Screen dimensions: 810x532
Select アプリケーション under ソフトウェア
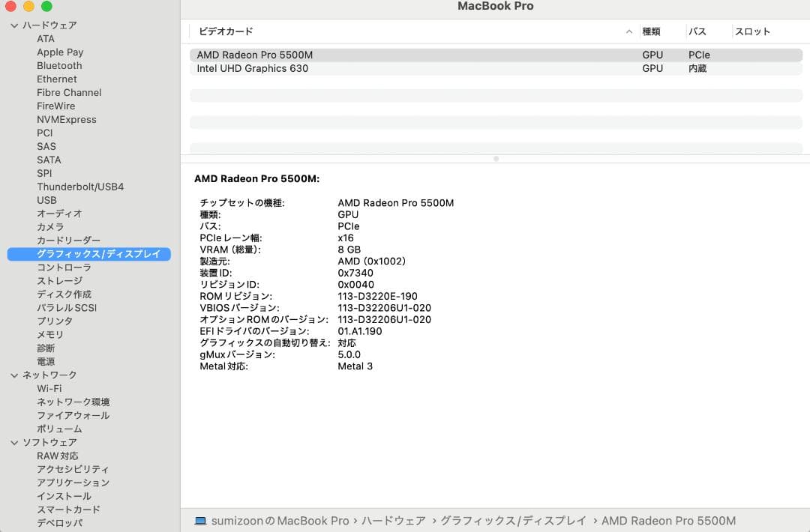pyautogui.click(x=73, y=483)
